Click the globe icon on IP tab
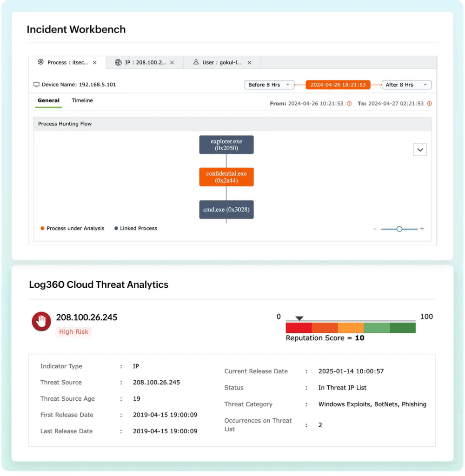Image resolution: width=465 pixels, height=476 pixels. point(118,62)
